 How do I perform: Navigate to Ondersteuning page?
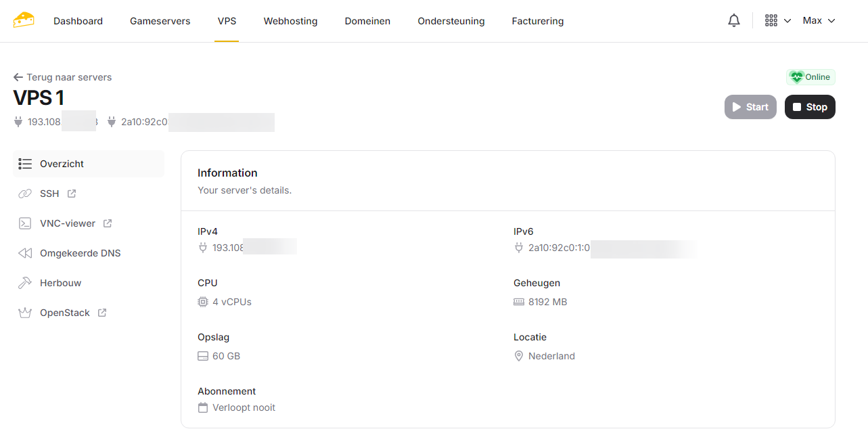click(x=451, y=21)
